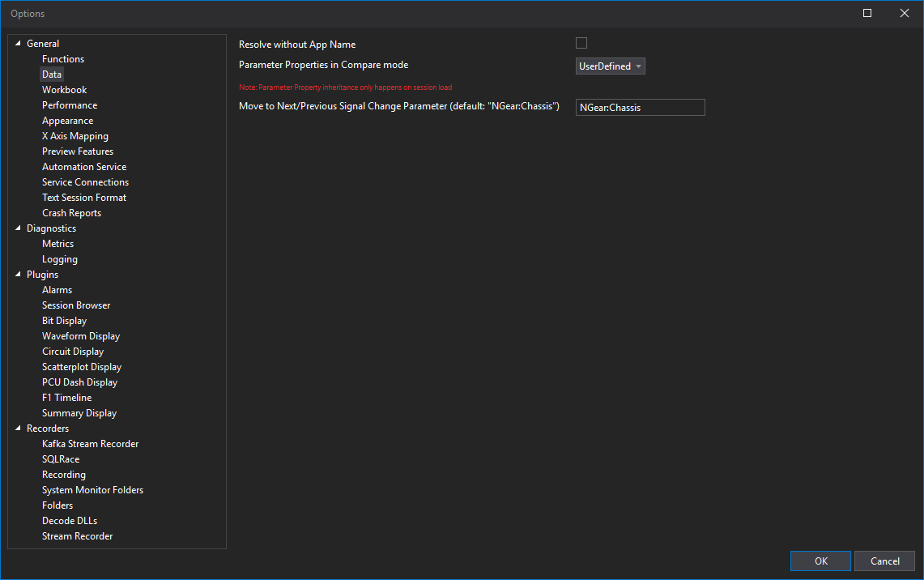
Task: Select Functions in the options tree
Action: [x=63, y=59]
